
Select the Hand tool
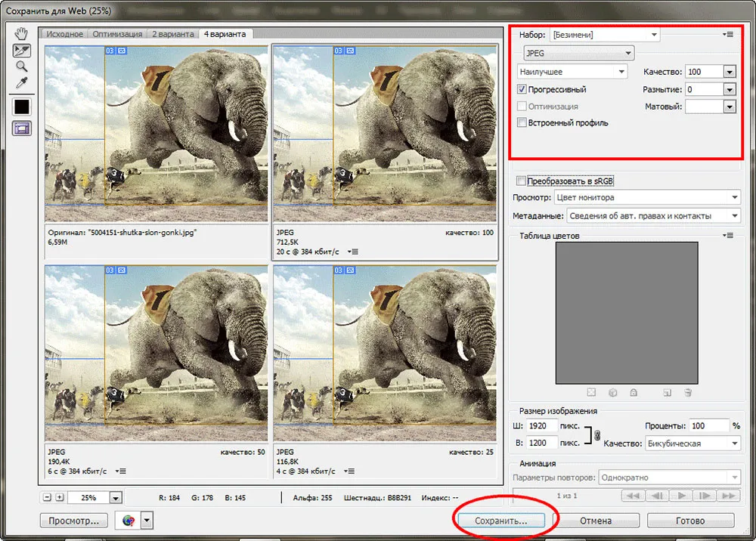click(x=21, y=34)
